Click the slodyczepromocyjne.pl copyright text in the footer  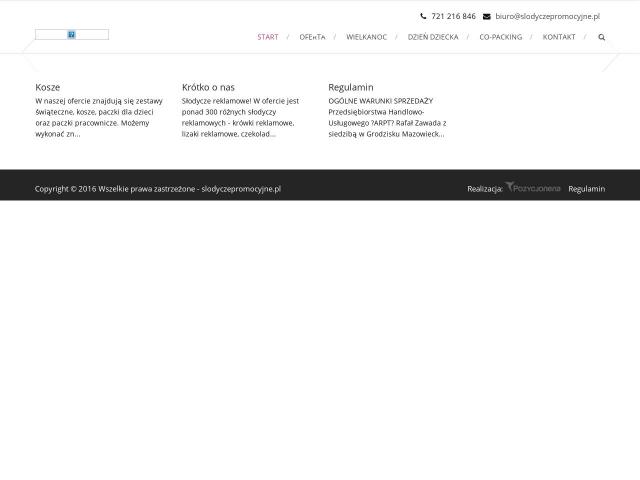coord(241,189)
